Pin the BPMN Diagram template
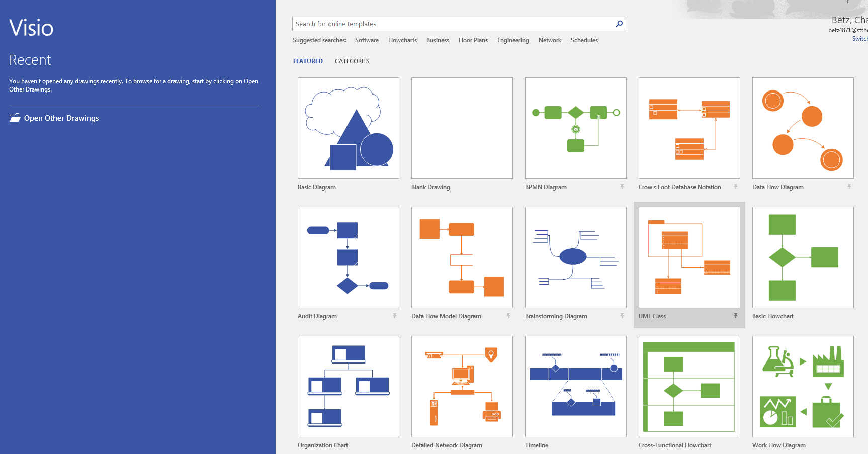This screenshot has height=454, width=868. click(x=622, y=187)
